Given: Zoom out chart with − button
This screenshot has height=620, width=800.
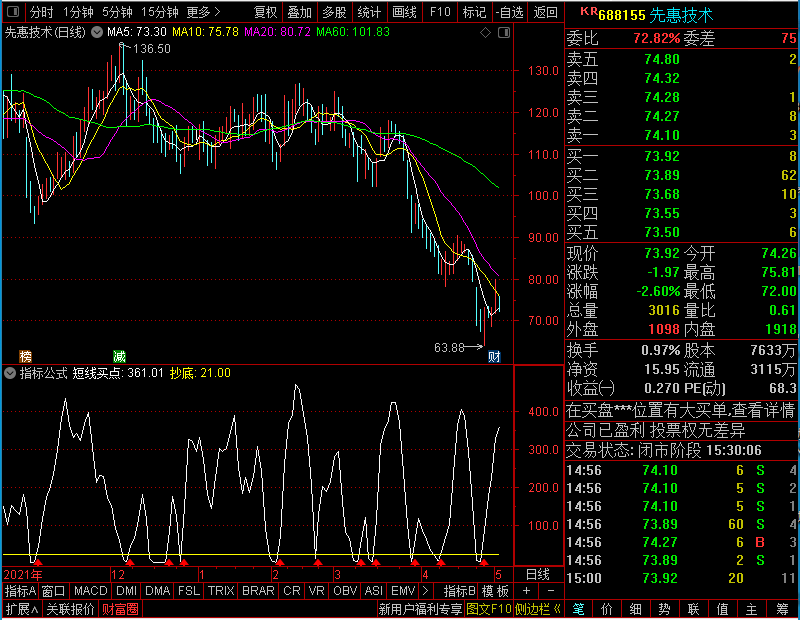Looking at the screenshot, I should click(x=551, y=591).
